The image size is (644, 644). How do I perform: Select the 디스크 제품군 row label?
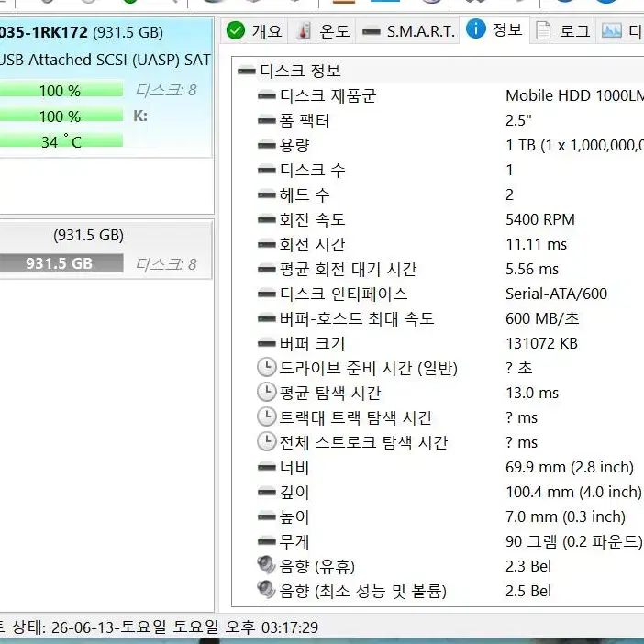pyautogui.click(x=328, y=95)
